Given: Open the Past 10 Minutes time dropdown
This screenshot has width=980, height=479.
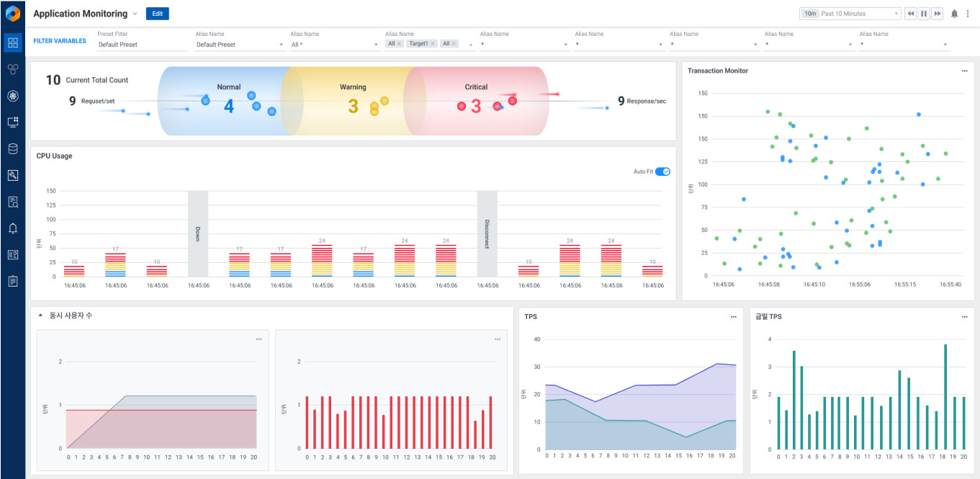Looking at the screenshot, I should tap(850, 14).
